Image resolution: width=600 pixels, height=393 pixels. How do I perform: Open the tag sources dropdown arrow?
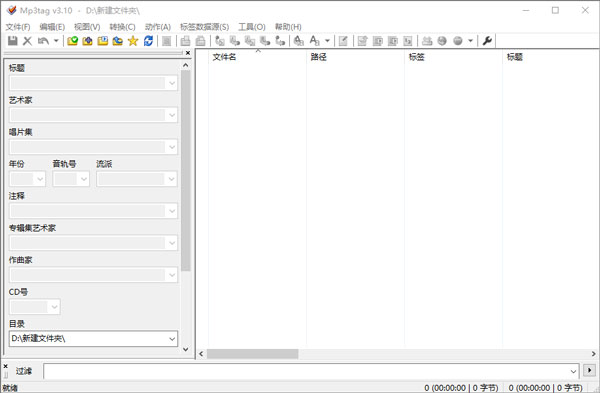(470, 41)
